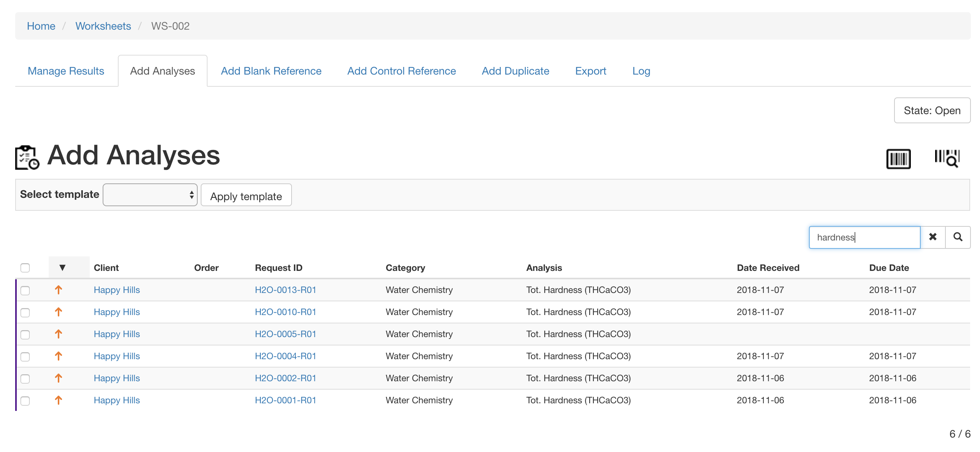This screenshot has height=452, width=980.
Task: Switch to the Manage Results tab
Action: [66, 71]
